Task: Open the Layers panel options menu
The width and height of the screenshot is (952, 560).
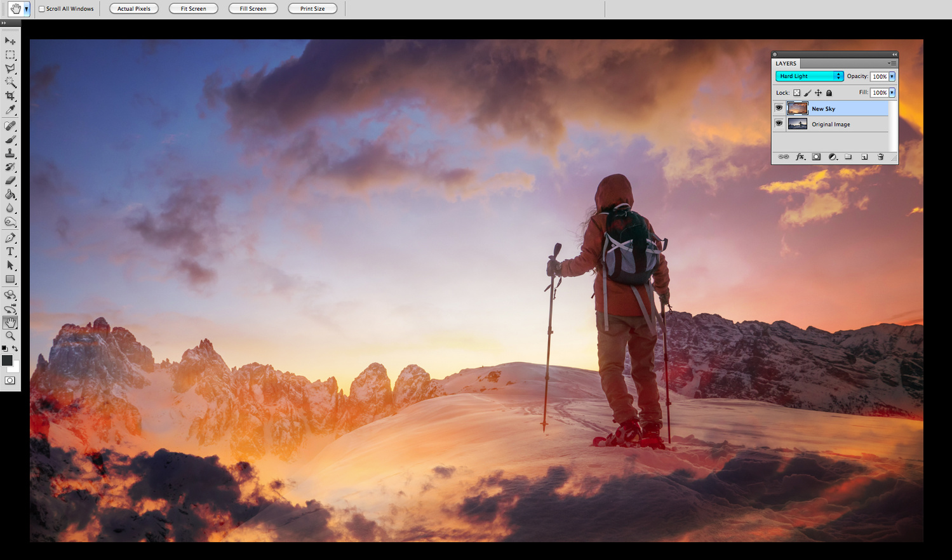Action: (892, 63)
